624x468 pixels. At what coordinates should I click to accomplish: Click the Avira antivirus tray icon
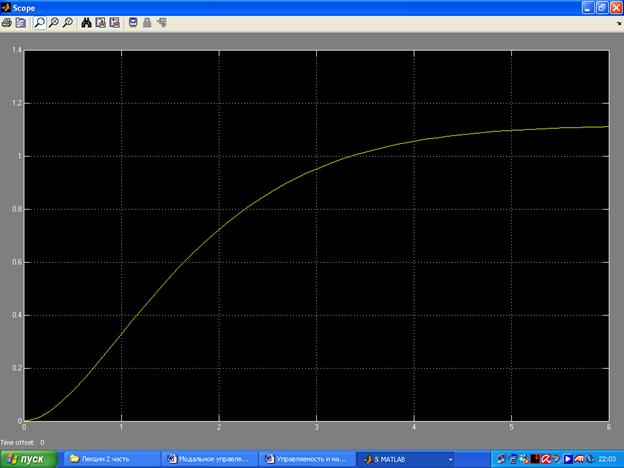click(546, 459)
